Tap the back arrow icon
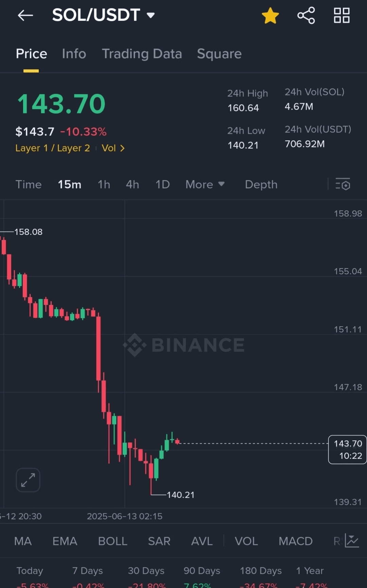This screenshot has height=588, width=367. click(x=25, y=15)
